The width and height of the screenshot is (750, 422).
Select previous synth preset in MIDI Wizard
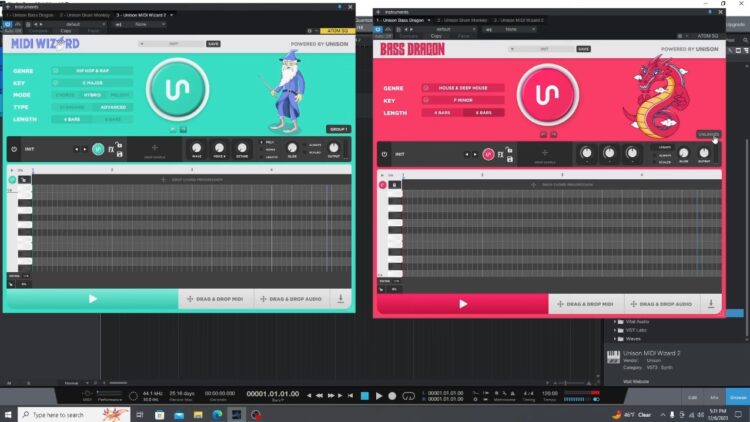click(x=77, y=149)
